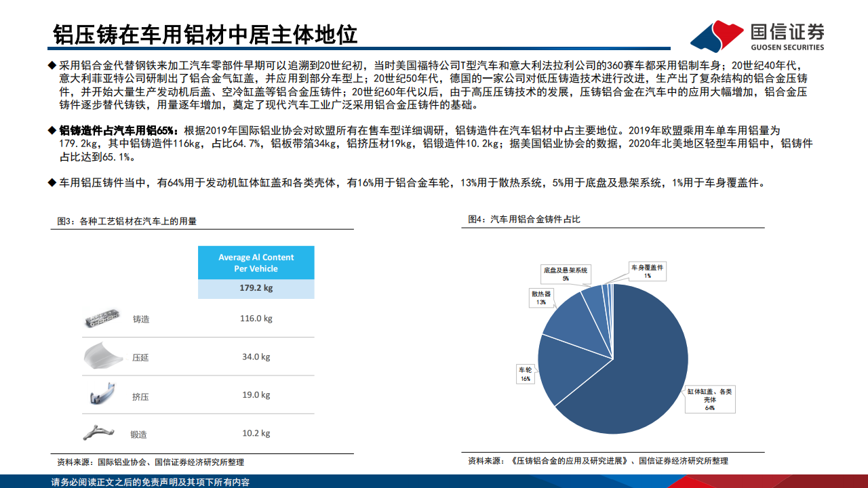Click the casting engine block image

click(x=104, y=318)
